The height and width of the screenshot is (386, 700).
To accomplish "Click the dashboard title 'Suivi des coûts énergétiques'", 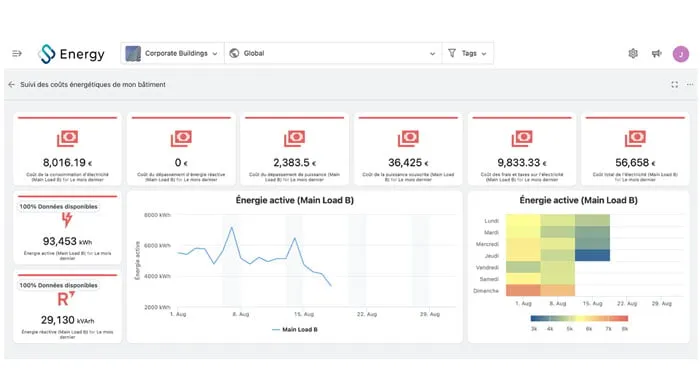I will [93, 84].
